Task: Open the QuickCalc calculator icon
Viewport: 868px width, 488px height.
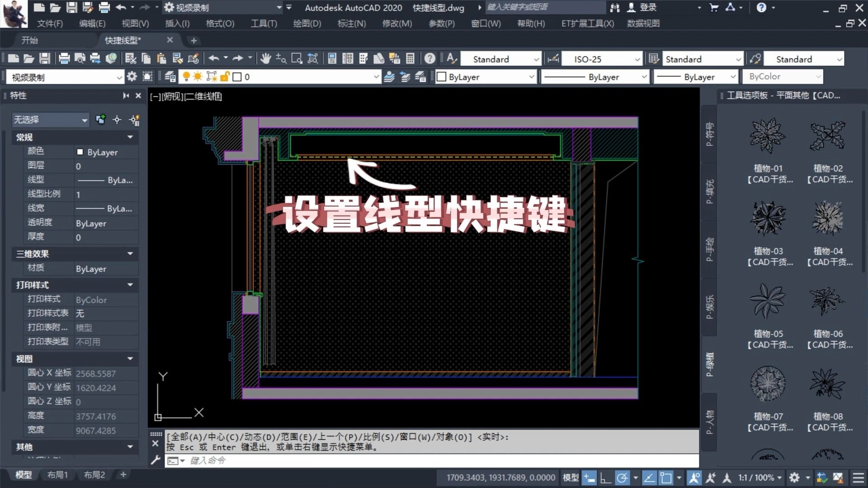Action: coord(410,58)
